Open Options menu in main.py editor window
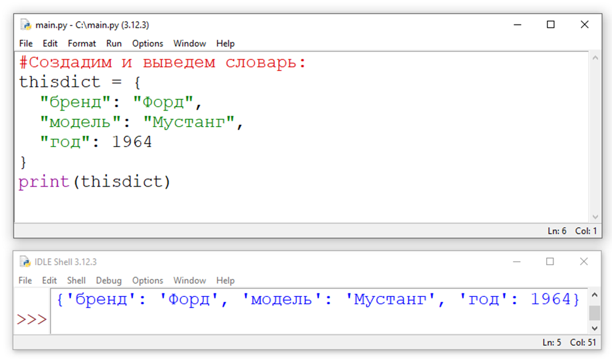Viewport: 612px width, 364px height. tap(148, 43)
